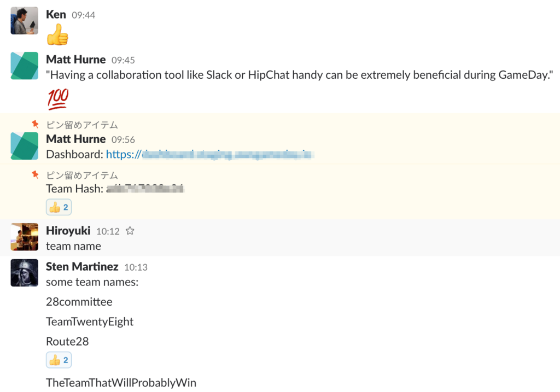Click the 100 emoji in Matt's message

coord(58,99)
